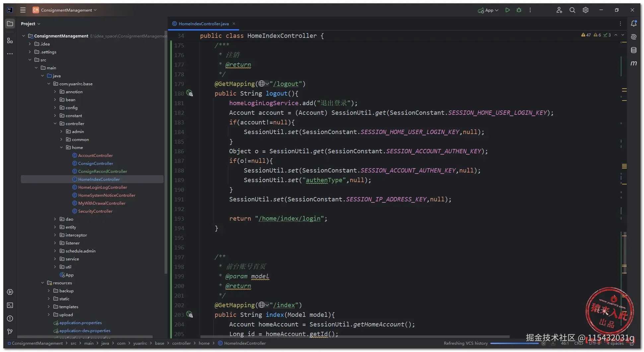644x352 pixels.
Task: Click the logout endpoint gutter icon
Action: pyautogui.click(x=189, y=93)
